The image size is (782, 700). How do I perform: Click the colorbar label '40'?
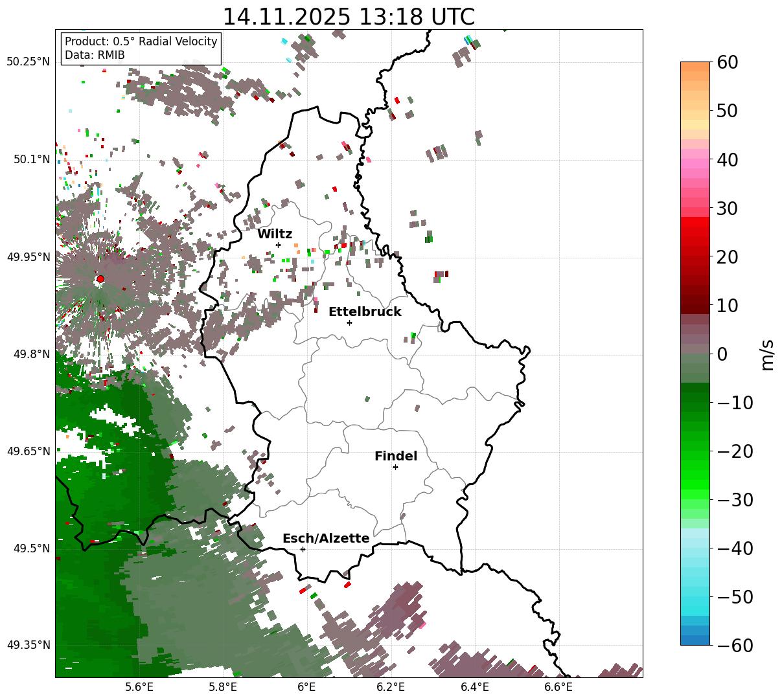(726, 159)
